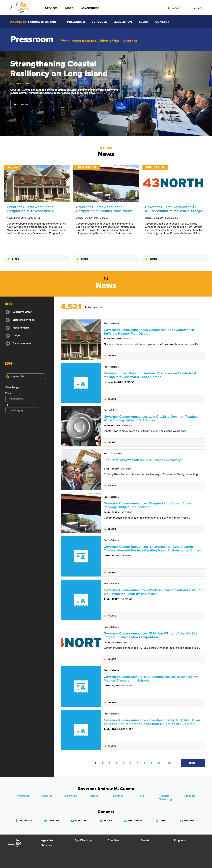Click the New York State logo in header
The height and width of the screenshot is (868, 212).
click(19, 7)
